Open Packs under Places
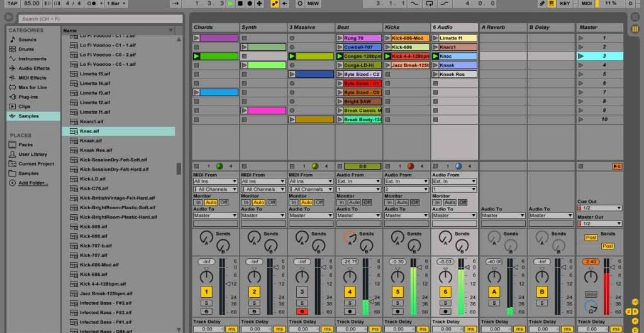 25,145
